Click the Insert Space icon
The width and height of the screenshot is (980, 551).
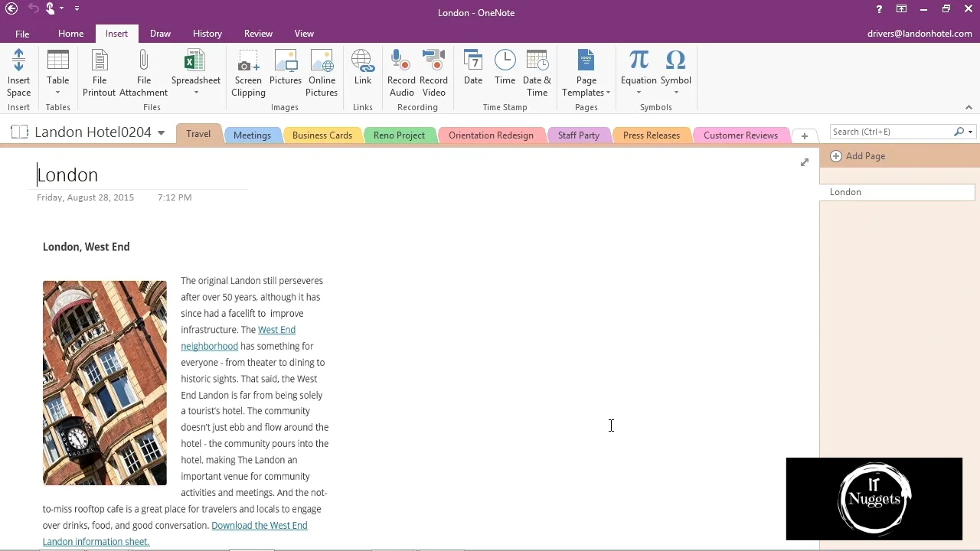coord(18,73)
